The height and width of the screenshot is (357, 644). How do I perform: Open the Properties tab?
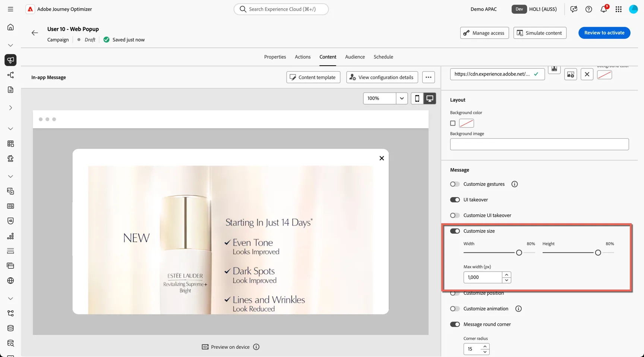point(275,57)
